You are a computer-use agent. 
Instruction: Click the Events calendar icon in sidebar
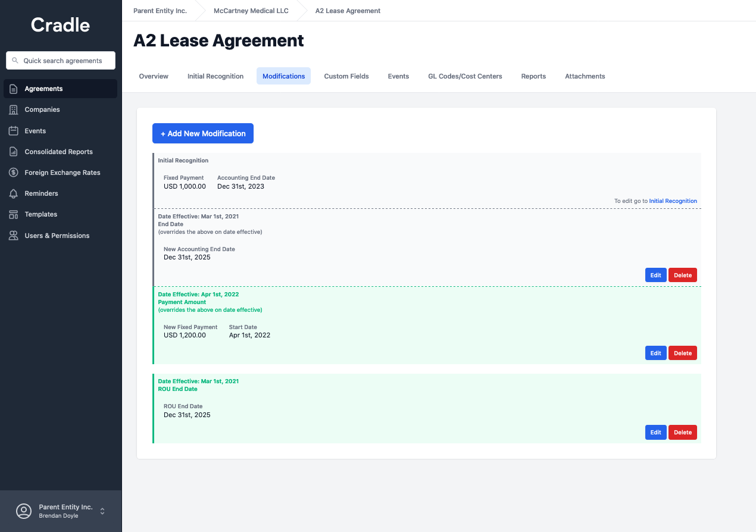pyautogui.click(x=12, y=130)
